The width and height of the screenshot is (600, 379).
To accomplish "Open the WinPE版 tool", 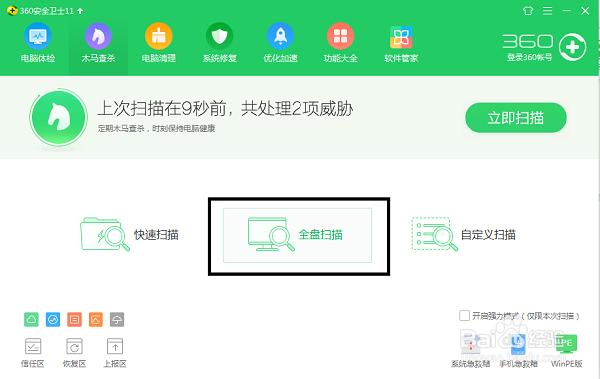I will (566, 351).
